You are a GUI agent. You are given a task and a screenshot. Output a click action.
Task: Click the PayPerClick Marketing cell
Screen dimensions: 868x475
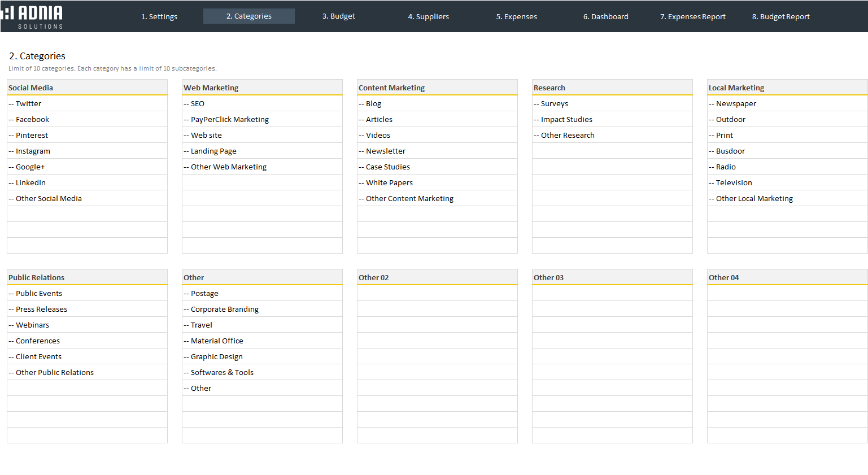262,119
